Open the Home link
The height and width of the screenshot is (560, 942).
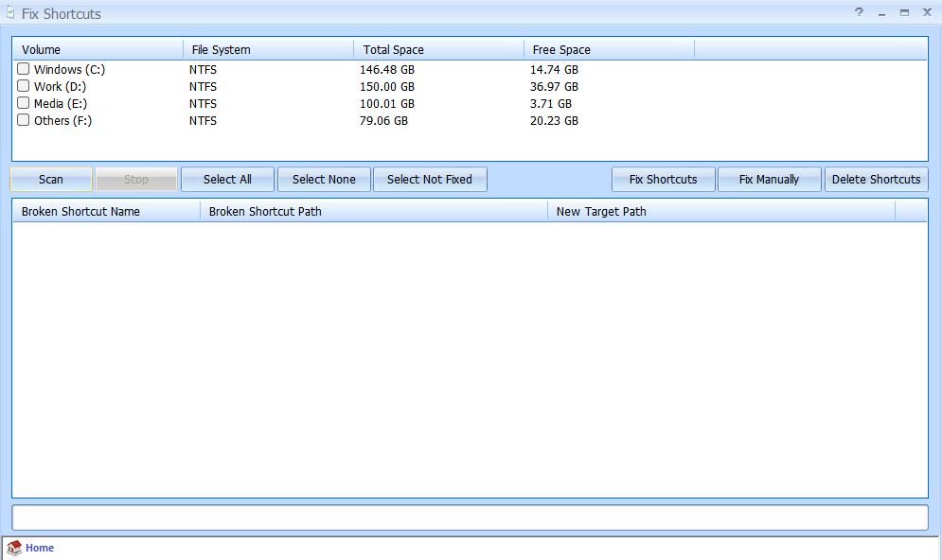[40, 549]
